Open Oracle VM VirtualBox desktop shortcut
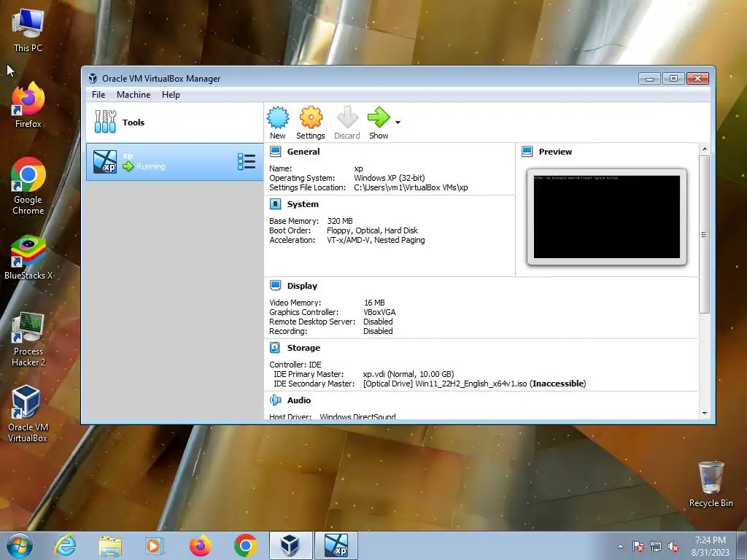Viewport: 747px width, 560px height. click(28, 414)
